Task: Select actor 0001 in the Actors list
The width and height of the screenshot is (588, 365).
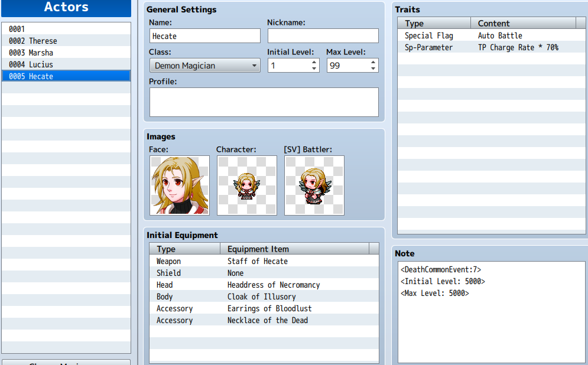Action: coord(66,29)
